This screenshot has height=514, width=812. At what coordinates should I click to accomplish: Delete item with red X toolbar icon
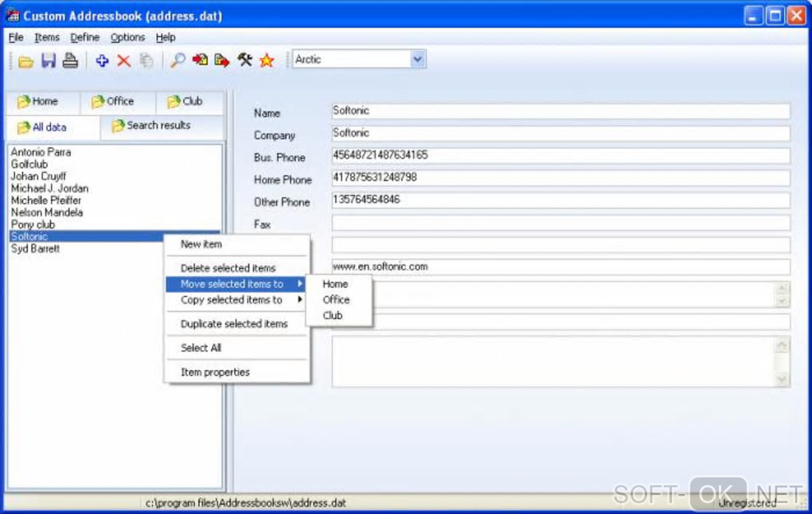tap(123, 60)
